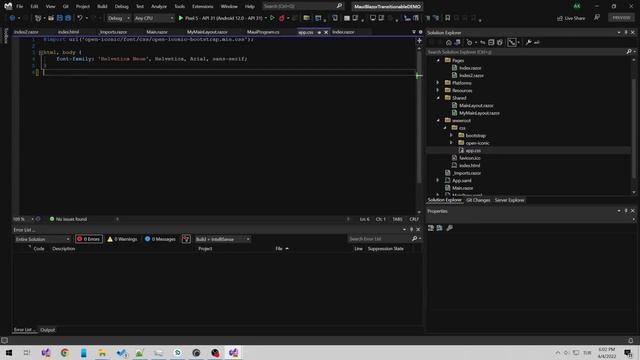Toggle pin on the app.css tab
Viewport: 640px width, 360px height.
319,32
